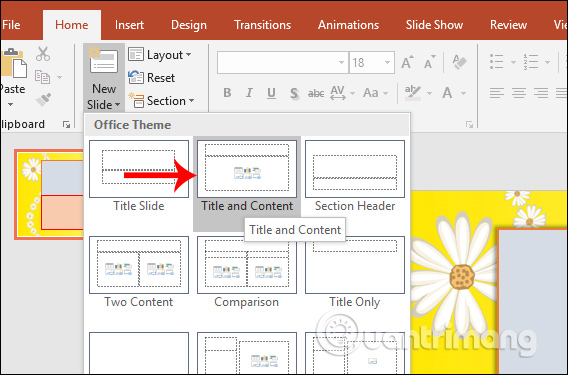Viewport: 568px width, 375px height.
Task: Open the Paste options arrow
Action: point(11,104)
